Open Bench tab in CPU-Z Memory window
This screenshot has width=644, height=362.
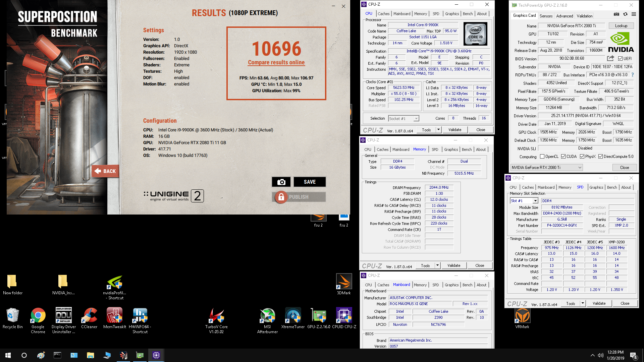467,149
